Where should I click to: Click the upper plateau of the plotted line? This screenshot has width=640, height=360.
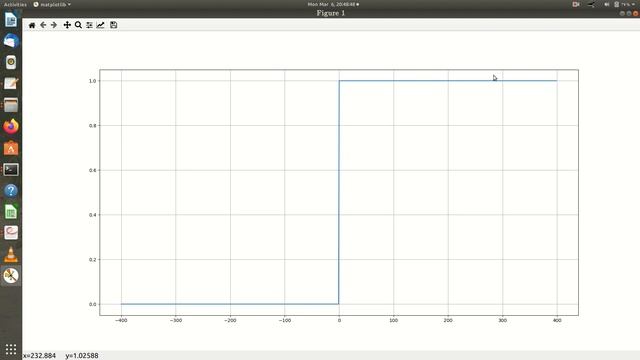pos(448,80)
